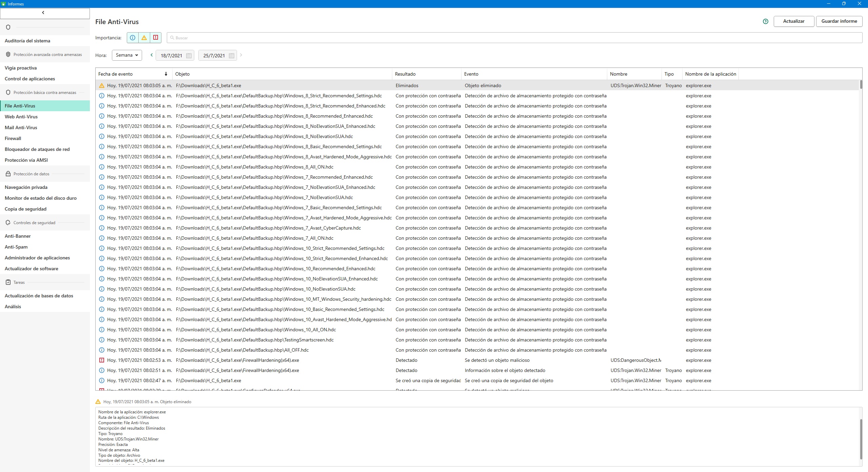
Task: Open the Semana time period dropdown
Action: pos(127,55)
